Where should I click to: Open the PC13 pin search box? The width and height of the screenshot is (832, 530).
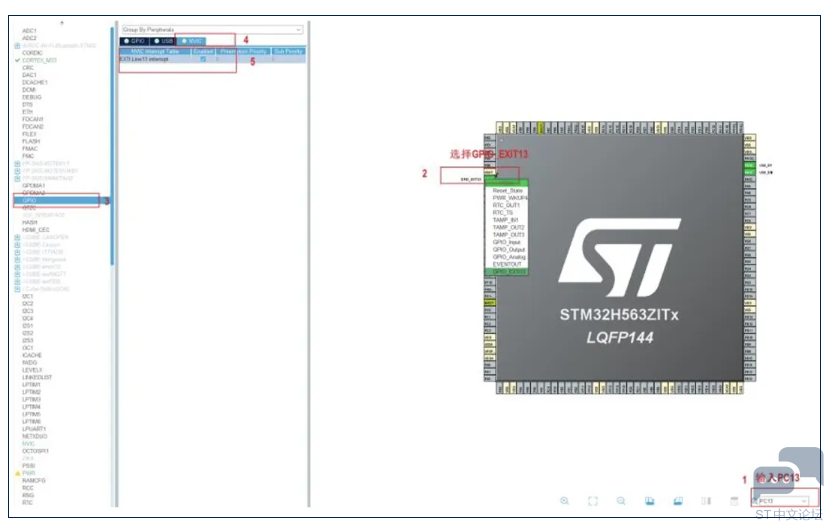pyautogui.click(x=783, y=501)
